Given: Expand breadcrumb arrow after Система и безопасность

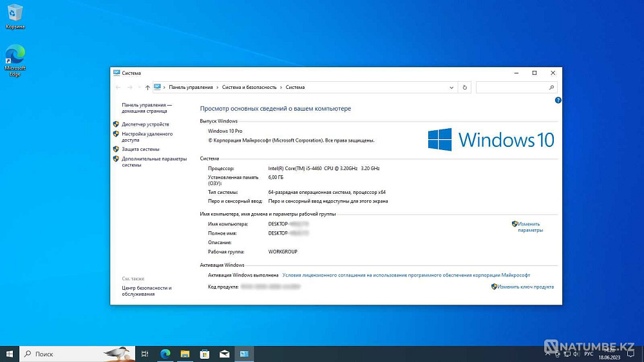Looking at the screenshot, I should pos(281,87).
